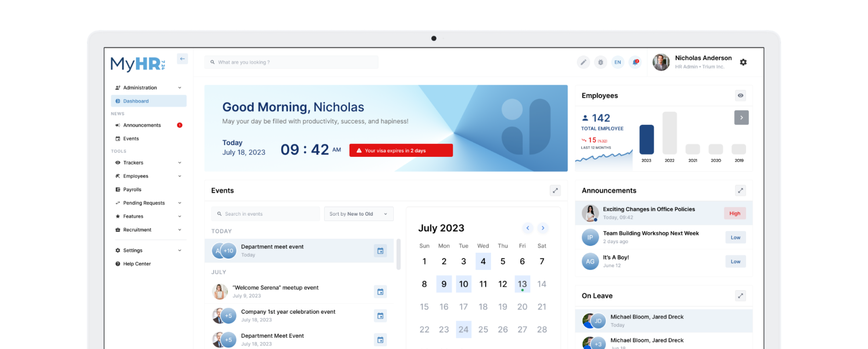Open 'Sort by New to Old' dropdown

click(x=359, y=214)
